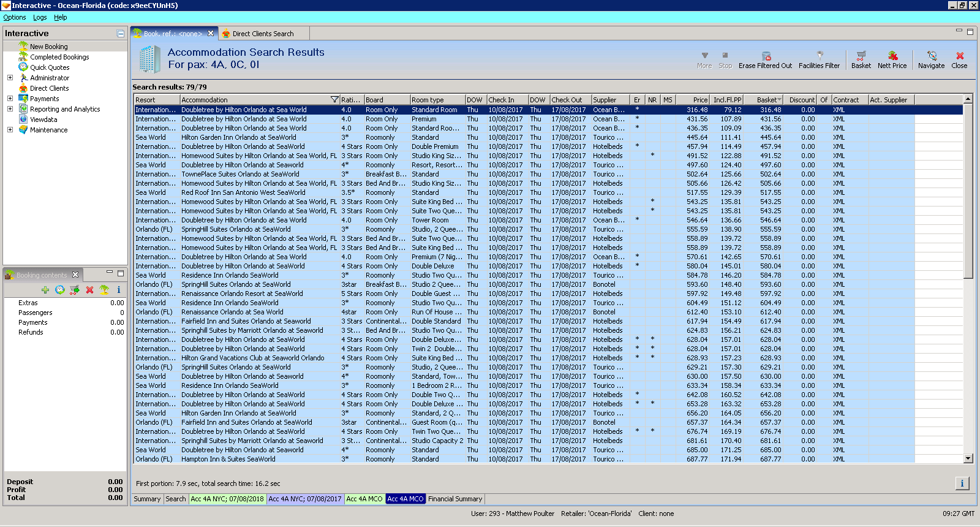Click the palm tree island icon in Booking contents toolbar
This screenshot has width=980, height=527.
pyautogui.click(x=104, y=290)
